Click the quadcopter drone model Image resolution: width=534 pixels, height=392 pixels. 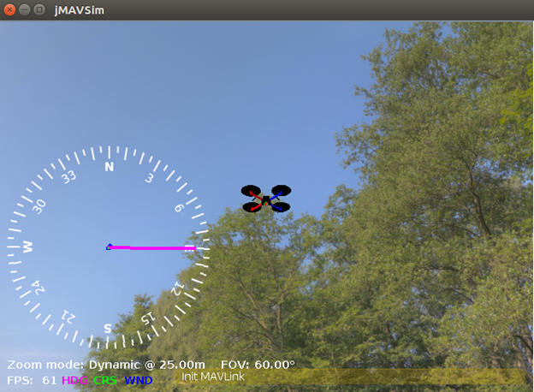266,199
